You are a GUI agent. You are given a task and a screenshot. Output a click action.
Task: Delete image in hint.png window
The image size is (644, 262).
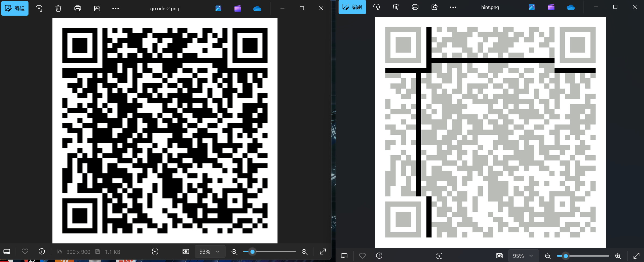[396, 7]
